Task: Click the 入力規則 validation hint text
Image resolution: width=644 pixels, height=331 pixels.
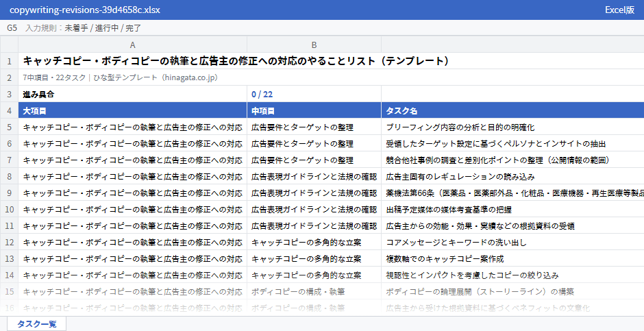Action: click(84, 28)
